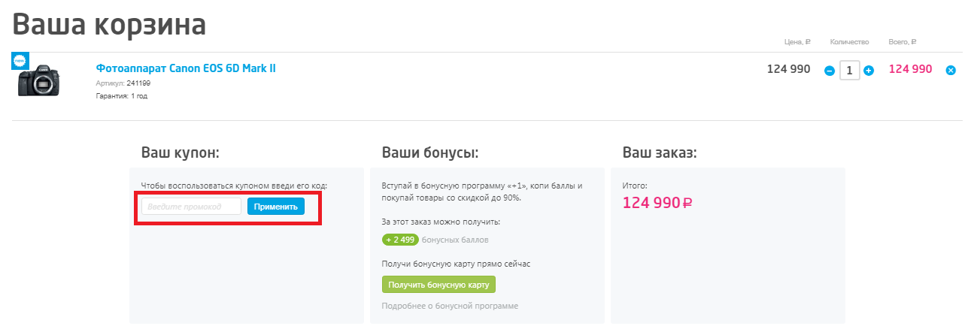Click Получить бонусную карту green button
The height and width of the screenshot is (332, 980).
[438, 285]
